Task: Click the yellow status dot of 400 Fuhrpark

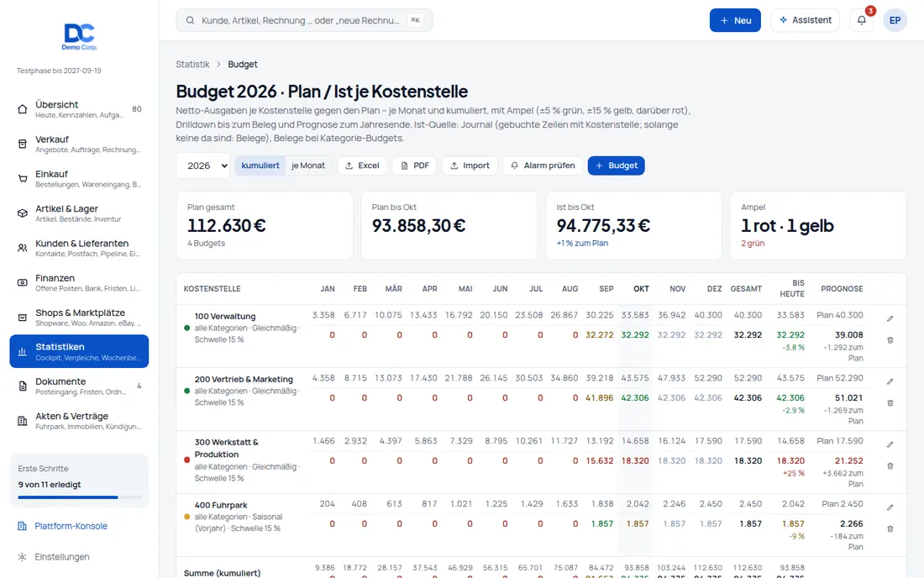Action: click(186, 517)
